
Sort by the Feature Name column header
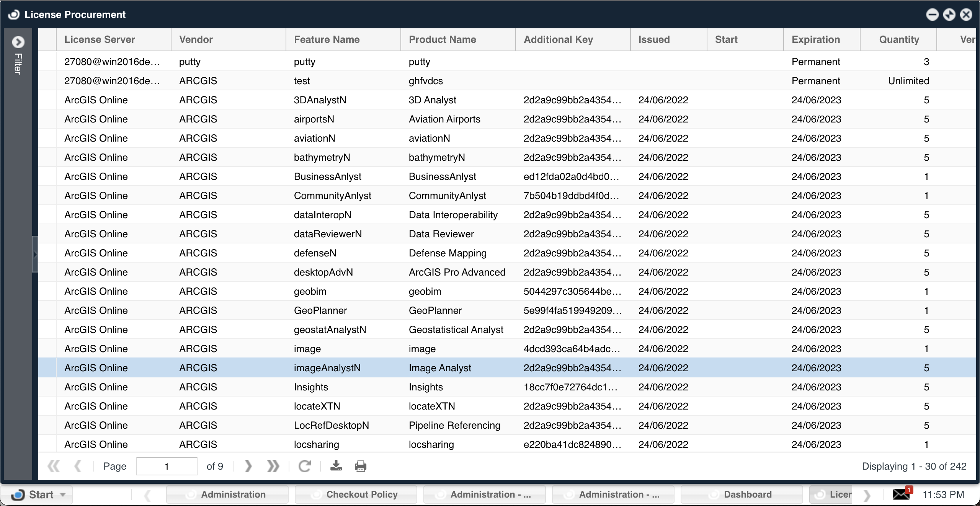pos(327,39)
